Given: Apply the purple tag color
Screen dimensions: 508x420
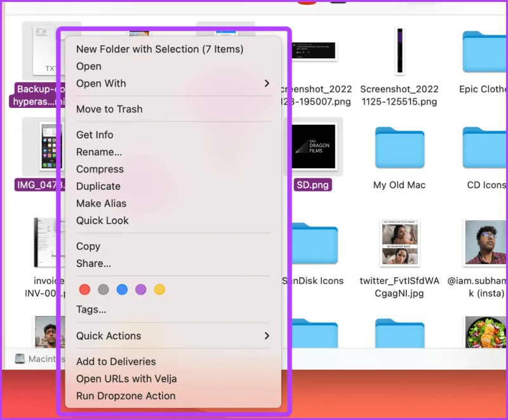Looking at the screenshot, I should 141,289.
